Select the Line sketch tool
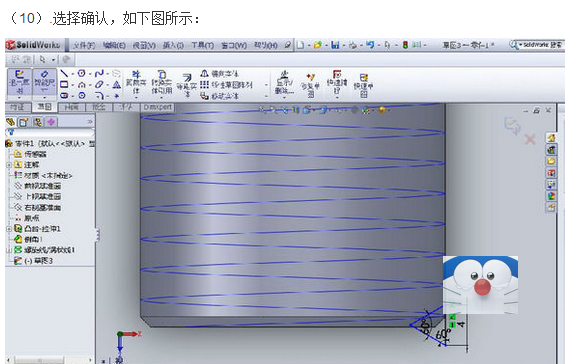 (x=64, y=74)
